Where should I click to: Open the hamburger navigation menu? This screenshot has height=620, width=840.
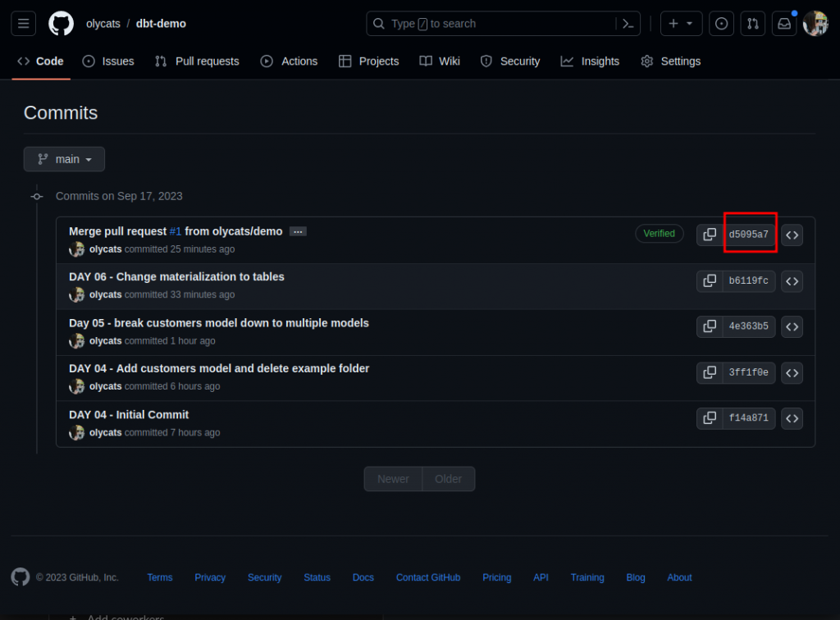point(23,24)
